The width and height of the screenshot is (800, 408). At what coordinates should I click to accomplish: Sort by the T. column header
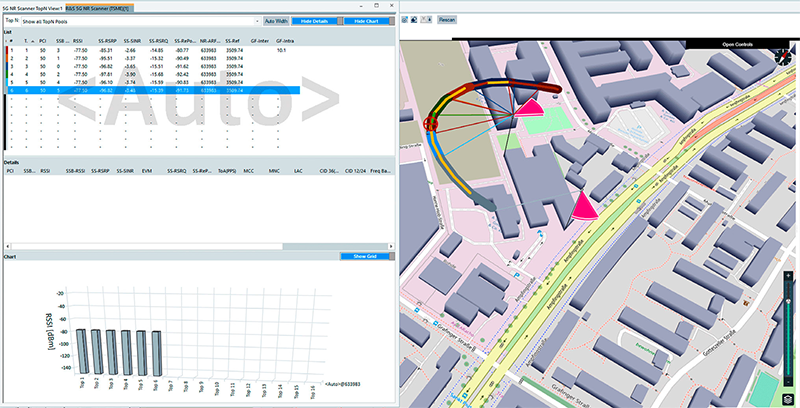click(29, 40)
